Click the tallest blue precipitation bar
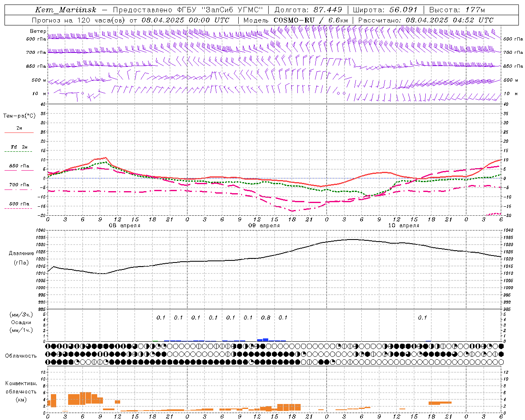Image resolution: width=525 pixels, height=420 pixels. 266,340
